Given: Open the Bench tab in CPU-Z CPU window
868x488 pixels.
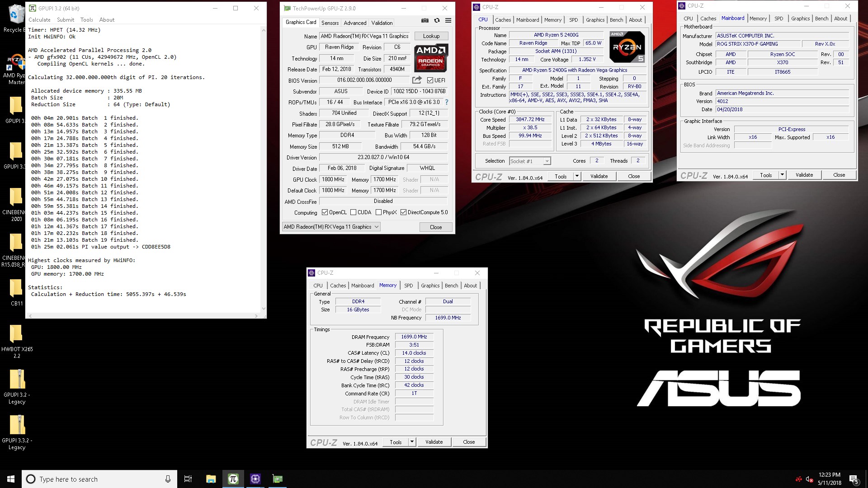Looking at the screenshot, I should [x=616, y=20].
